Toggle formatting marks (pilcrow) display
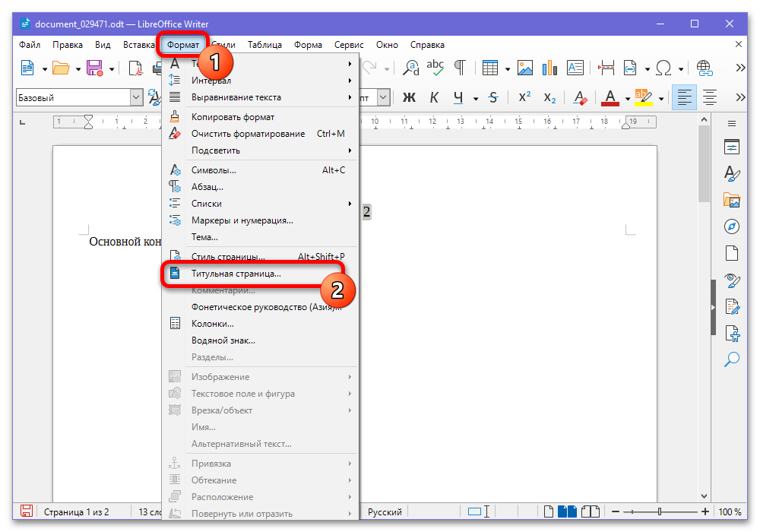The height and width of the screenshot is (532, 760). tap(460, 68)
